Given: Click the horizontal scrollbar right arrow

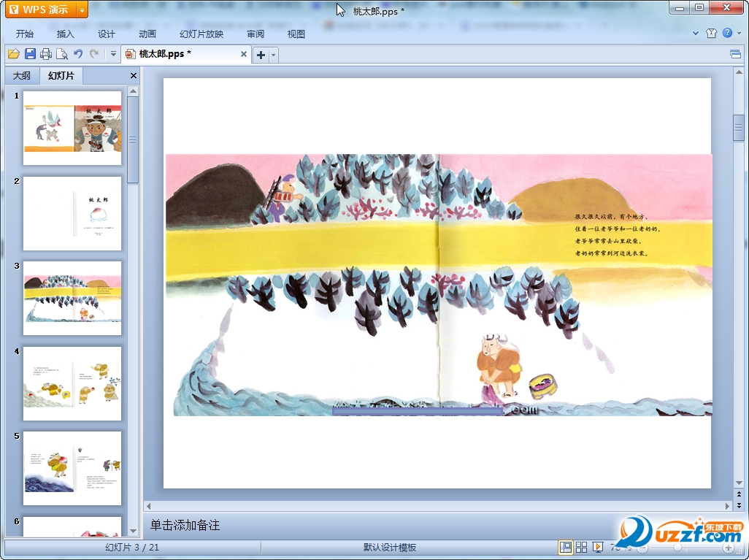Looking at the screenshot, I should click(728, 505).
